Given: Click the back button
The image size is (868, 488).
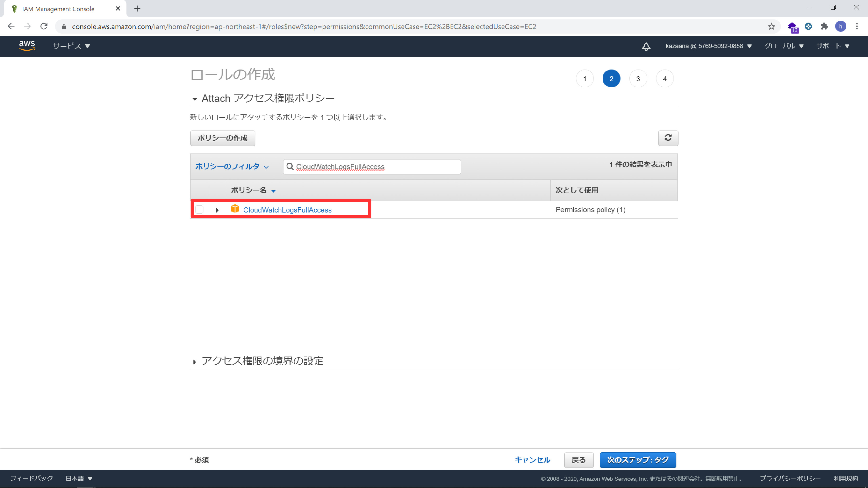Looking at the screenshot, I should coord(578,460).
